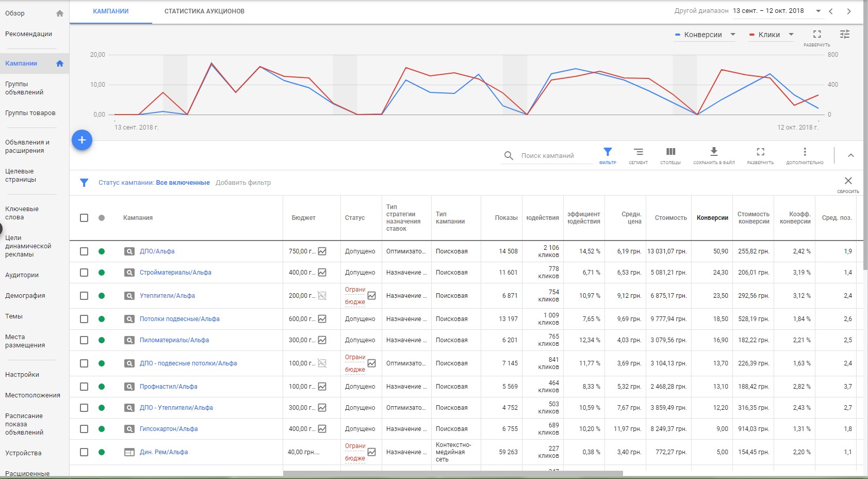This screenshot has width=868, height=479.
Task: Click Все включенные status filter
Action: pyautogui.click(x=183, y=183)
